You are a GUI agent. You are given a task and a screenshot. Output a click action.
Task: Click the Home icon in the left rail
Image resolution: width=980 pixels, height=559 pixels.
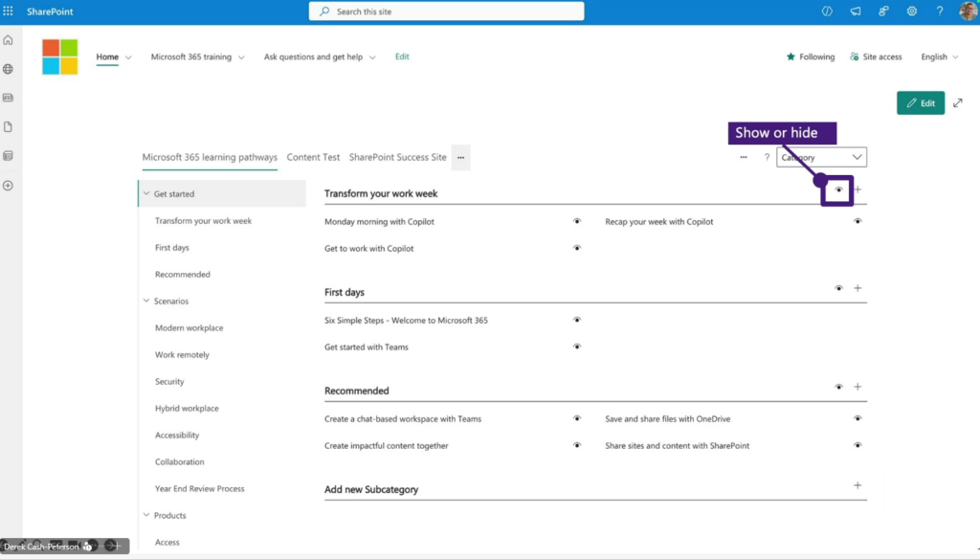coord(9,40)
